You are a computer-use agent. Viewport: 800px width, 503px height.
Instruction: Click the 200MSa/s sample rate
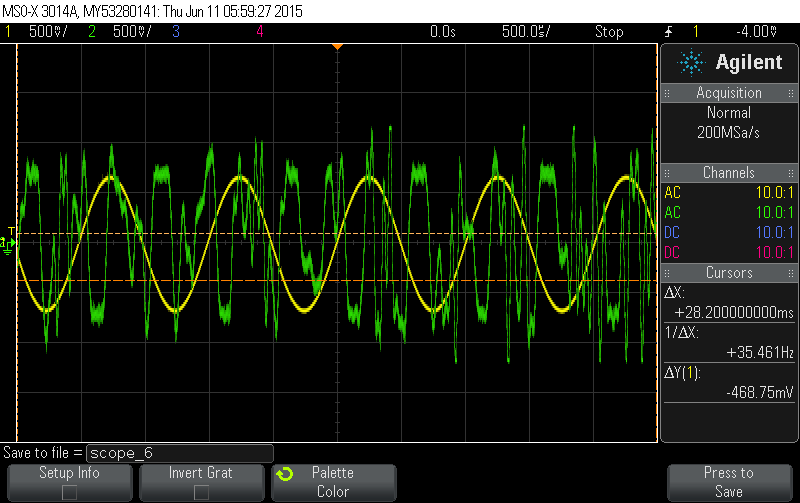click(729, 133)
